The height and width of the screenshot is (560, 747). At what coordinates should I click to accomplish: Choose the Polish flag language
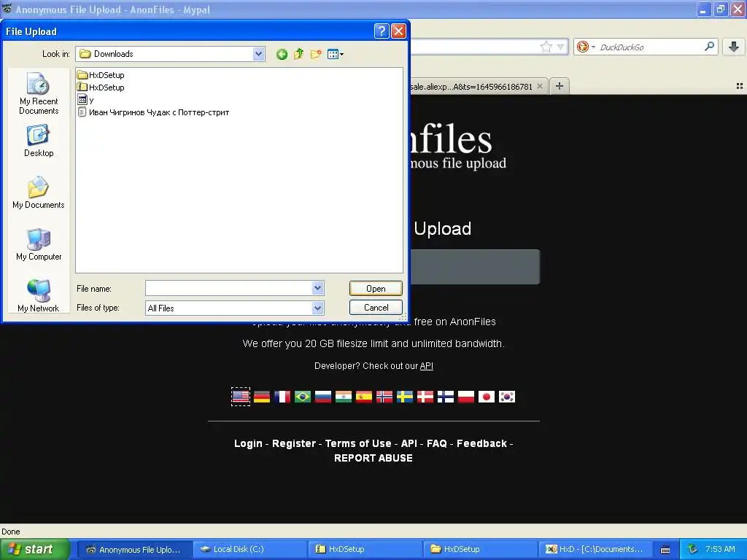pyautogui.click(x=466, y=397)
